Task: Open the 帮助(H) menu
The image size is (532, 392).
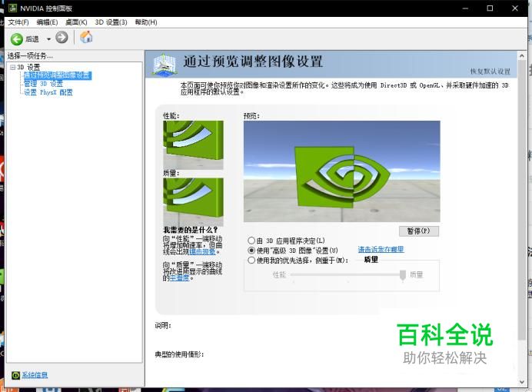Action: pos(146,22)
